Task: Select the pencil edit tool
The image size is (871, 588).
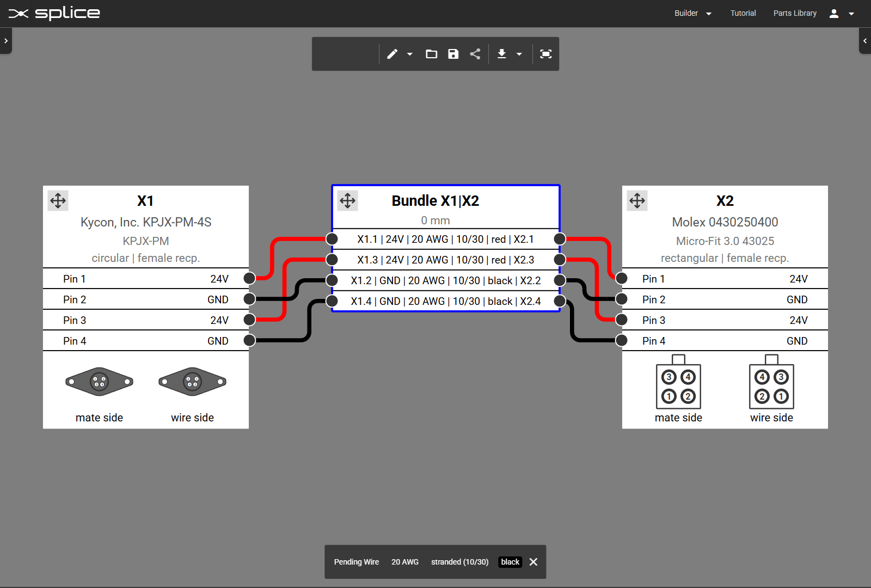Action: (392, 54)
